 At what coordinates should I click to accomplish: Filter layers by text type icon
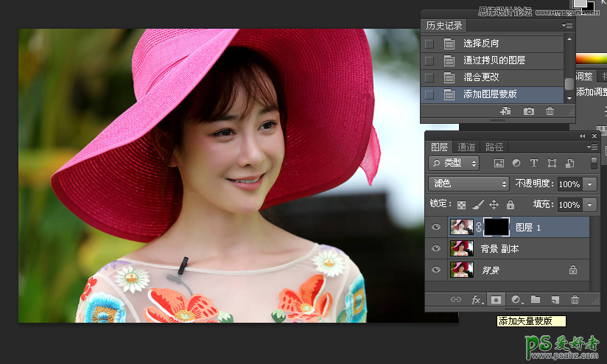(x=533, y=163)
